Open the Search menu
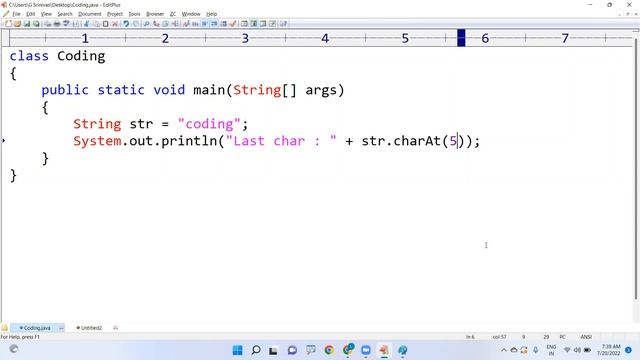 [x=64, y=14]
